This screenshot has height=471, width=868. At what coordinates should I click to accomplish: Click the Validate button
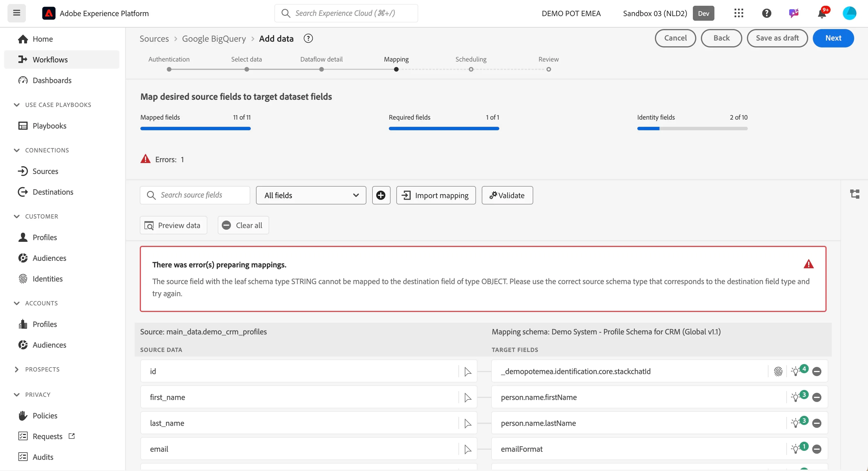pyautogui.click(x=507, y=195)
